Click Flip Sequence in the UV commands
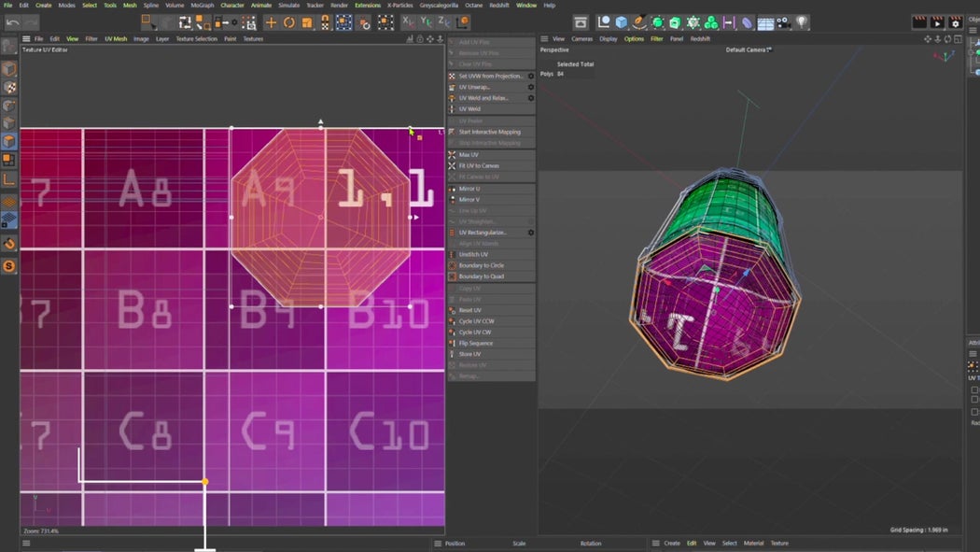The height and width of the screenshot is (552, 980). pyautogui.click(x=480, y=343)
